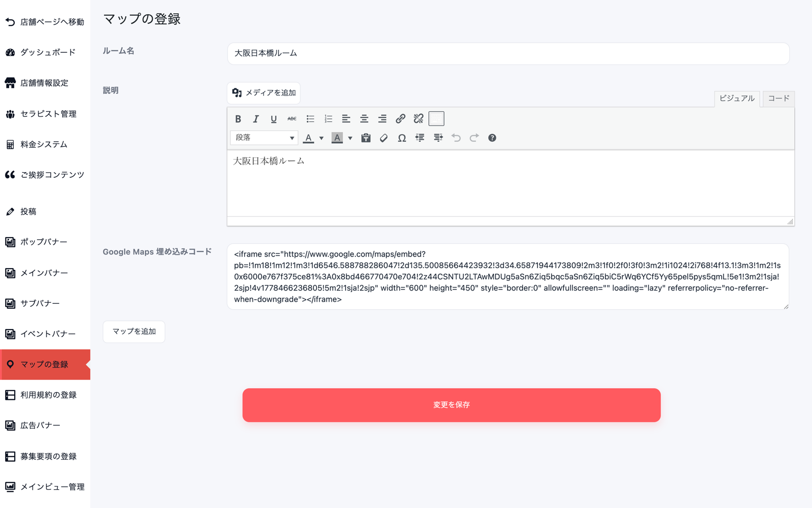Screen dimensions: 812x508
Task: Open the background color dropdown arrow
Action: (350, 138)
